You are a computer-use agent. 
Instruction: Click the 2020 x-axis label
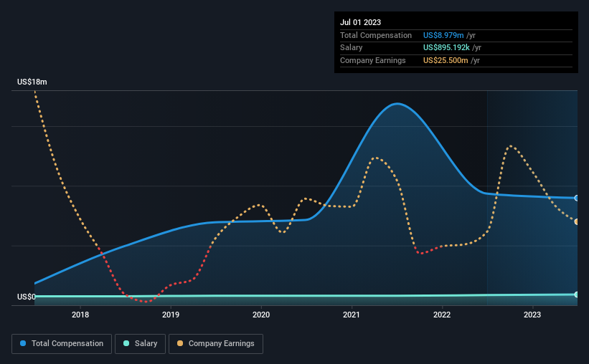coord(261,315)
